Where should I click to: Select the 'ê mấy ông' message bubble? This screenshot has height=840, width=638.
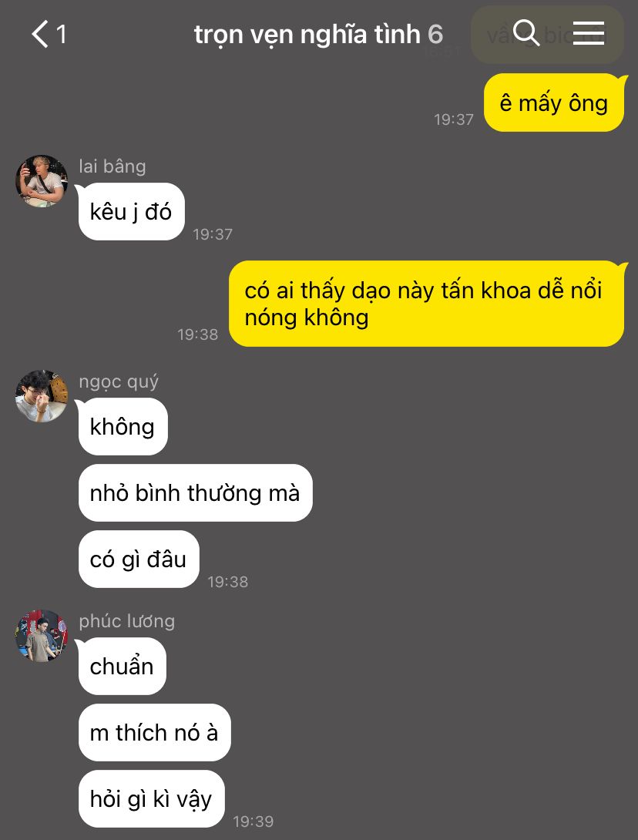point(554,102)
